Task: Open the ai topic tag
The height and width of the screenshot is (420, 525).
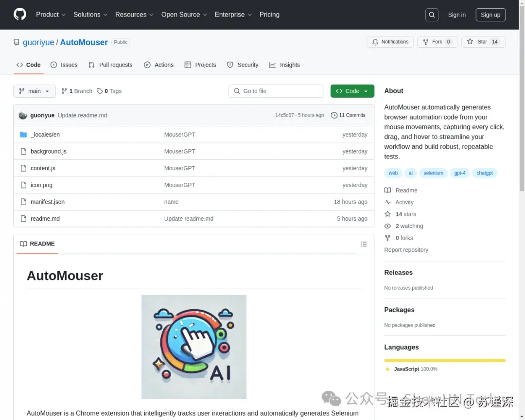Action: point(410,173)
